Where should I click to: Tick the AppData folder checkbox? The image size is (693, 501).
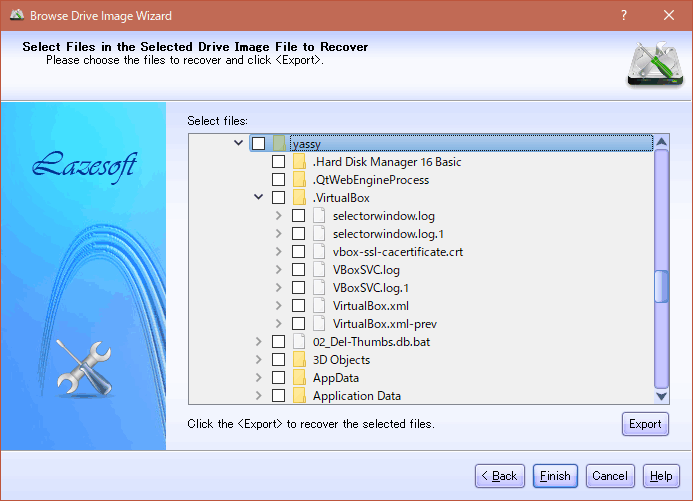pos(278,378)
